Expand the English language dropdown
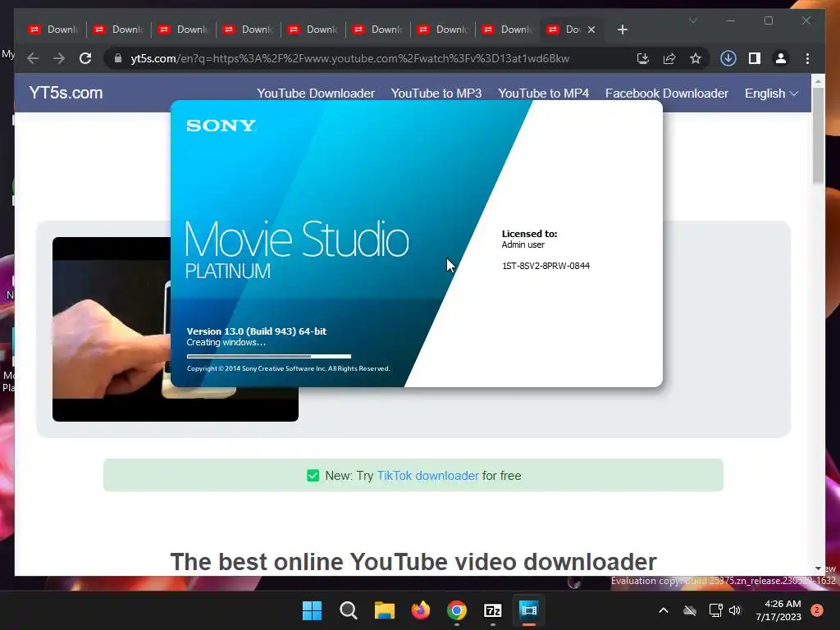This screenshot has height=630, width=840. pos(771,94)
